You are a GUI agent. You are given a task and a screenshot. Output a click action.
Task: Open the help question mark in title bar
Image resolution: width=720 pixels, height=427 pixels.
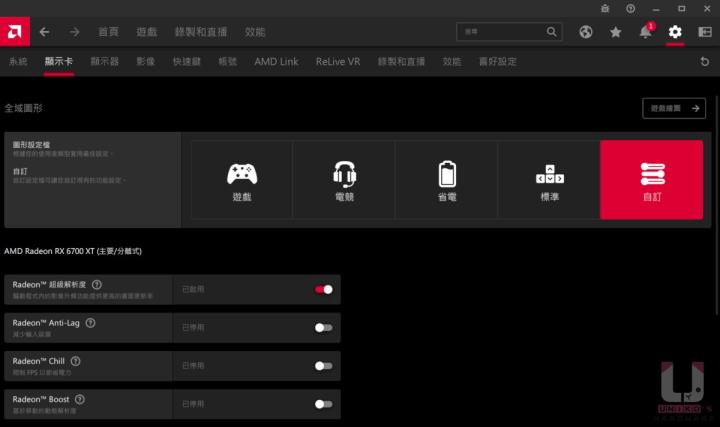[630, 8]
